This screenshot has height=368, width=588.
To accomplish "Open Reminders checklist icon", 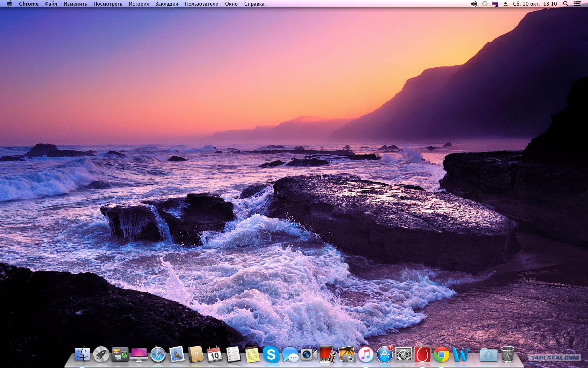I will click(233, 355).
